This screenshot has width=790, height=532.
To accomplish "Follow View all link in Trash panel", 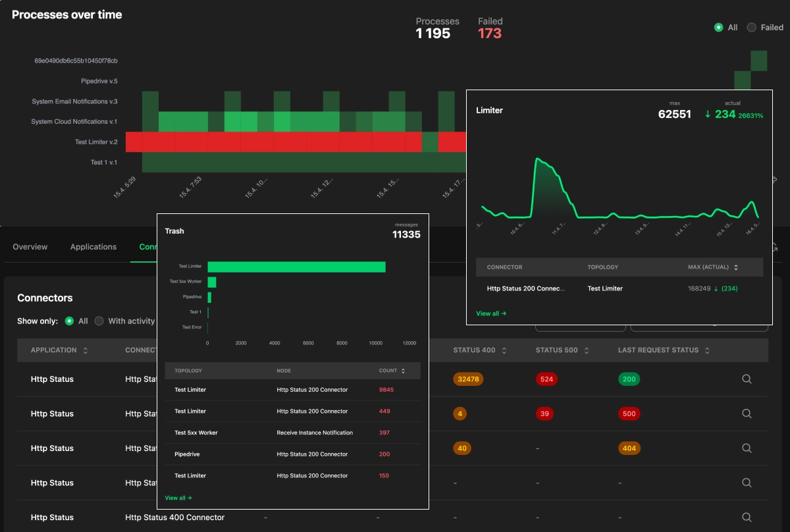I will (x=178, y=498).
